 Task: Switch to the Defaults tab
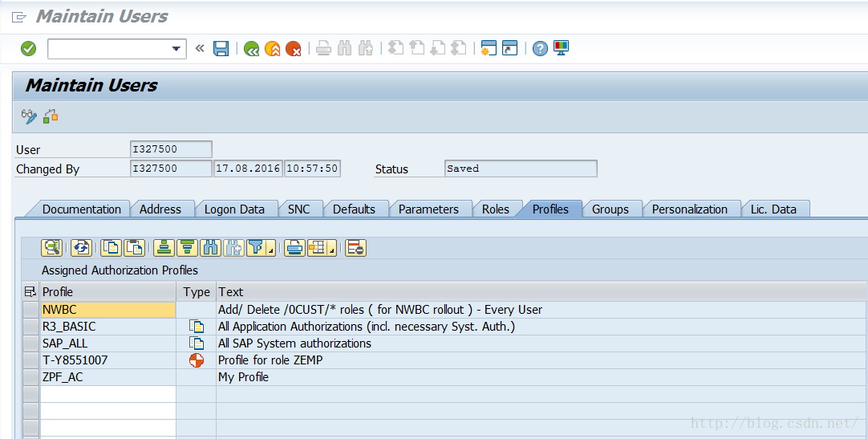pyautogui.click(x=354, y=209)
